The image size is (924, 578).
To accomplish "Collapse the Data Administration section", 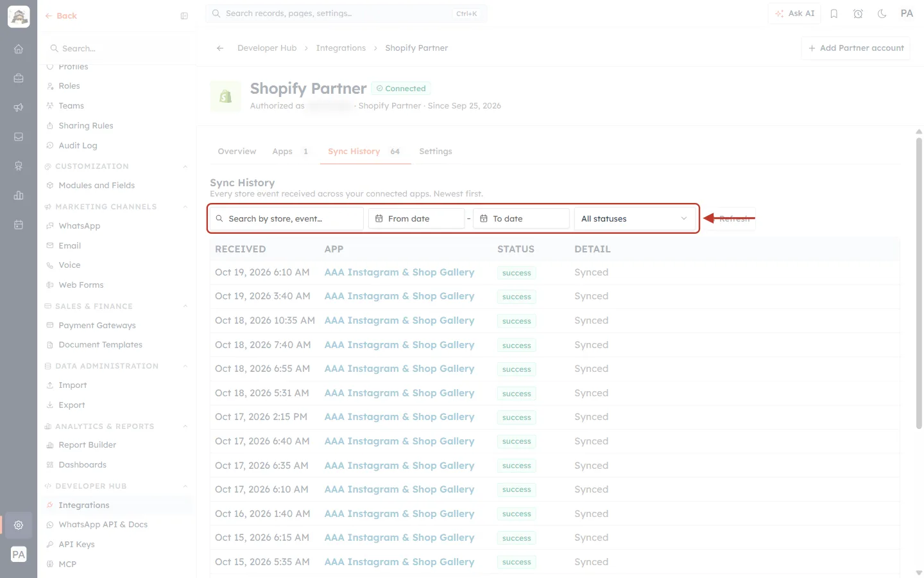I will pos(185,367).
